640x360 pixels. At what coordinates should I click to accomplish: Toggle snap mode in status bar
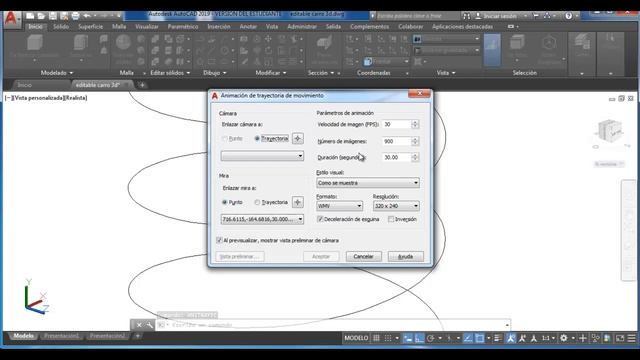coord(388,338)
